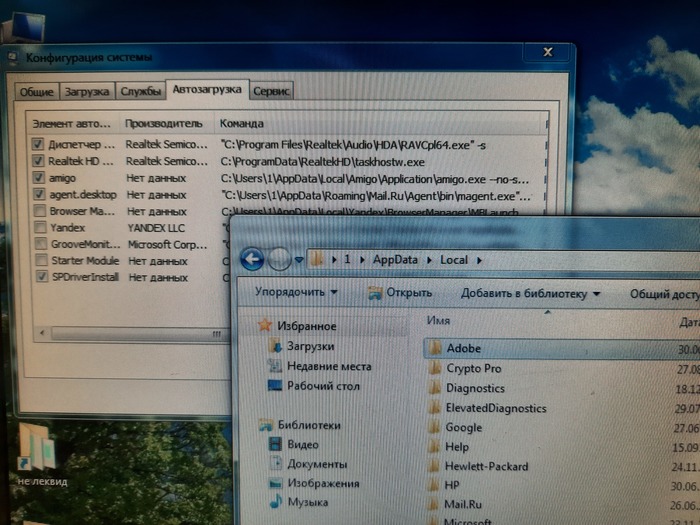700x525 pixels.
Task: Select the 'не леквид' desktop shortcut
Action: tap(40, 453)
